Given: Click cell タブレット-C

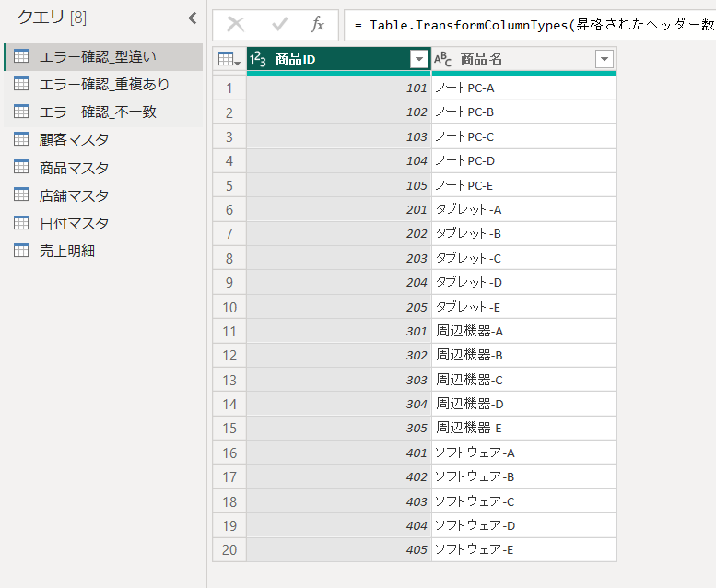Looking at the screenshot, I should point(523,258).
